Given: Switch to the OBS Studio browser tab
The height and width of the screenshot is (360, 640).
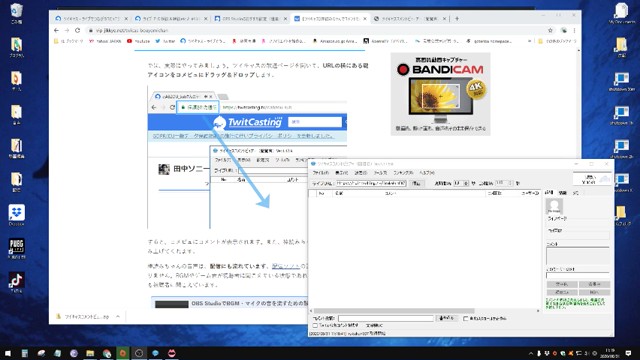Looking at the screenshot, I should (x=250, y=19).
